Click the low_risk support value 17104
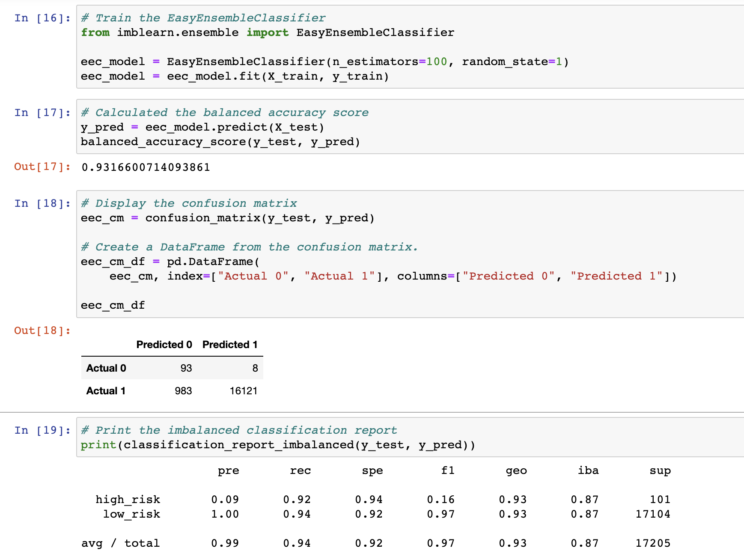 point(653,514)
